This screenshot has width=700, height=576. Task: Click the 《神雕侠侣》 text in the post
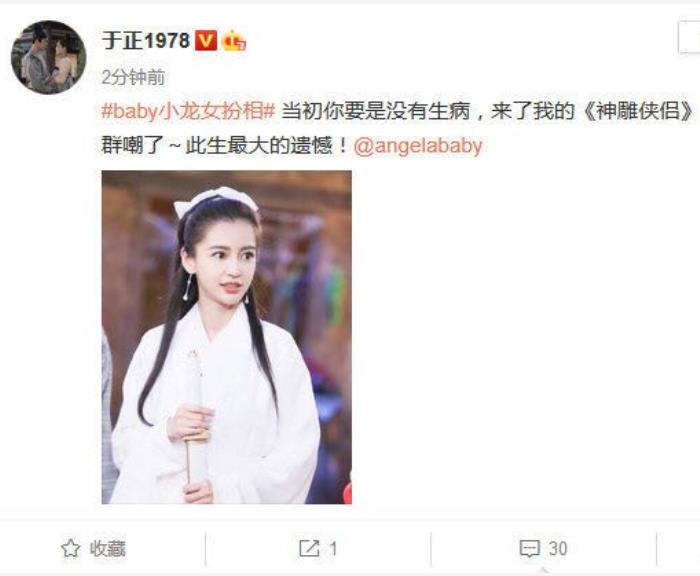pos(638,111)
